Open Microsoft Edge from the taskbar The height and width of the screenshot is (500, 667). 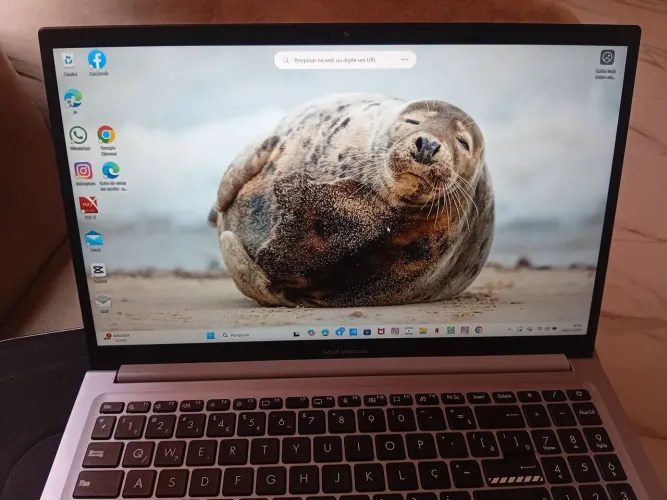[x=325, y=332]
